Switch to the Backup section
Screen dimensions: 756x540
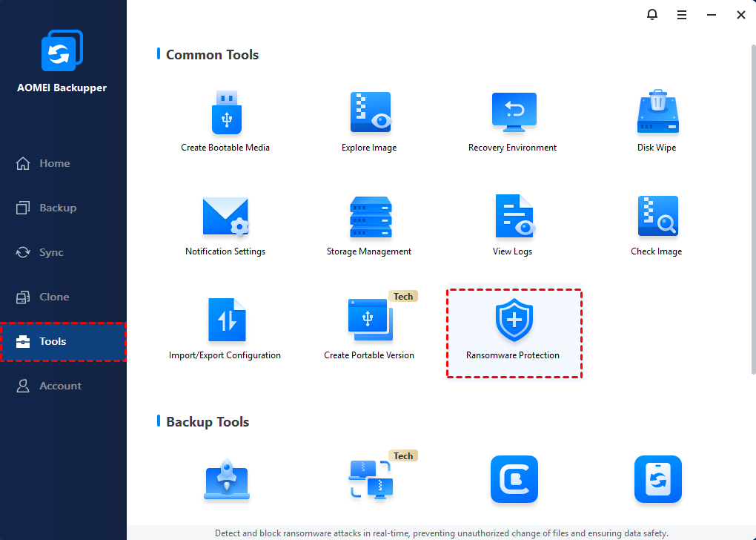tap(63, 208)
